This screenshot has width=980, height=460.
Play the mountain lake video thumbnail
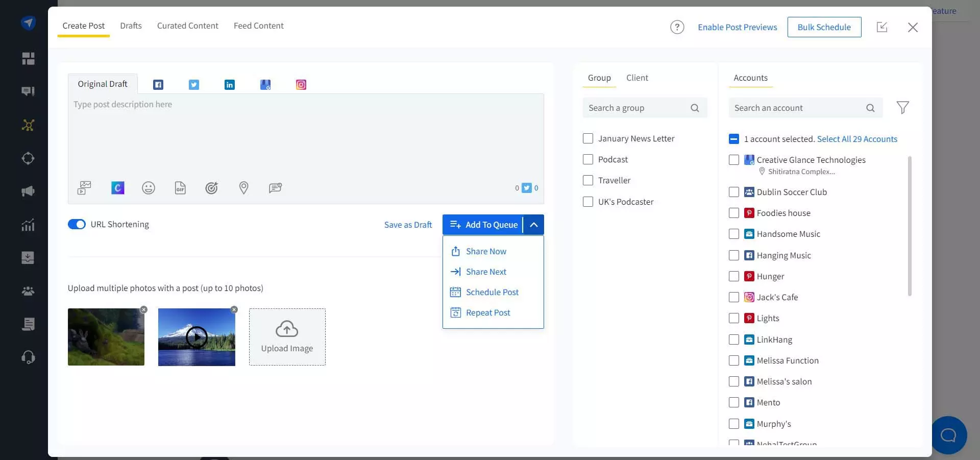tap(197, 337)
